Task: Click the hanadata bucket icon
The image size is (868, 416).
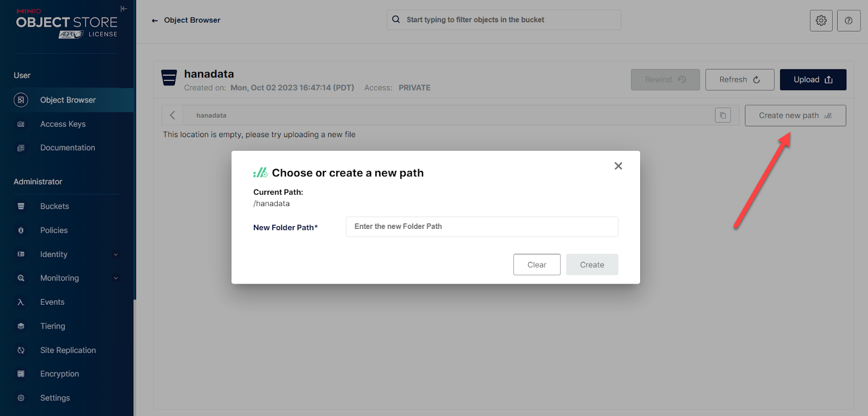Action: 169,78
